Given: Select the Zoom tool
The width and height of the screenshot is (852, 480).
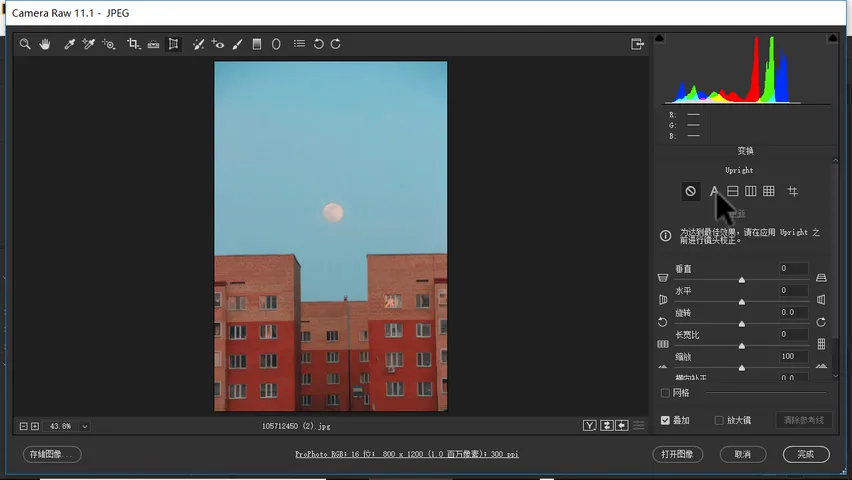Looking at the screenshot, I should [x=25, y=44].
